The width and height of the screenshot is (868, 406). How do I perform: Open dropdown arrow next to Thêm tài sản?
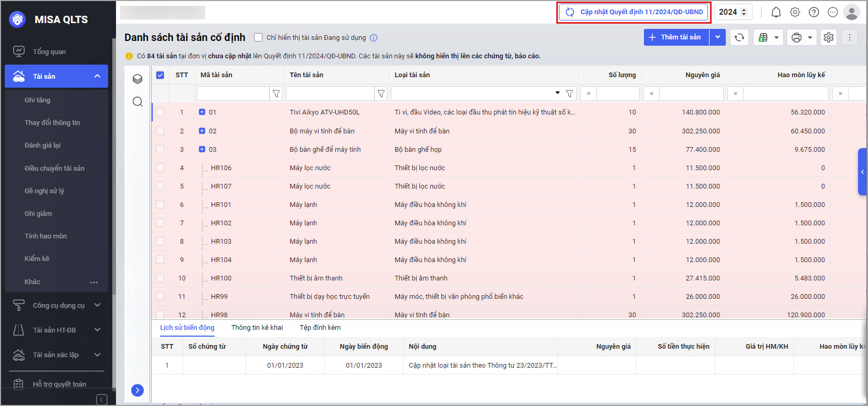717,37
